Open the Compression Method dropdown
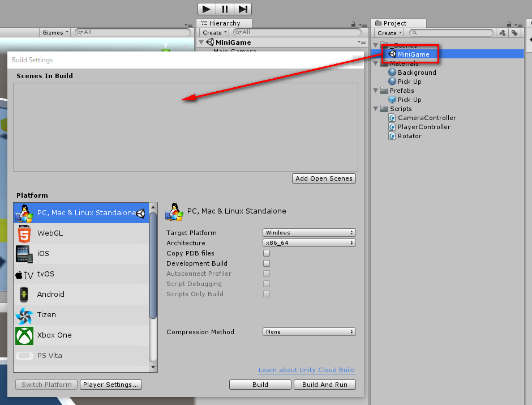This screenshot has height=405, width=532. click(x=309, y=332)
